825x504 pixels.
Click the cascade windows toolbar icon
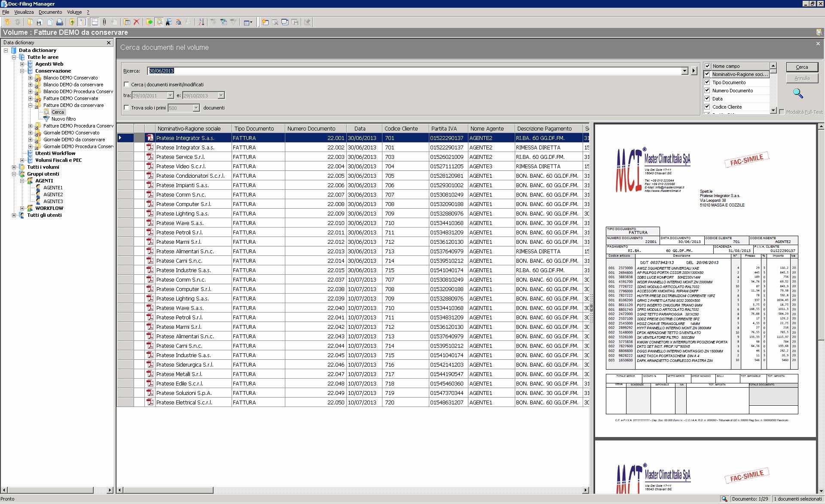click(x=284, y=22)
